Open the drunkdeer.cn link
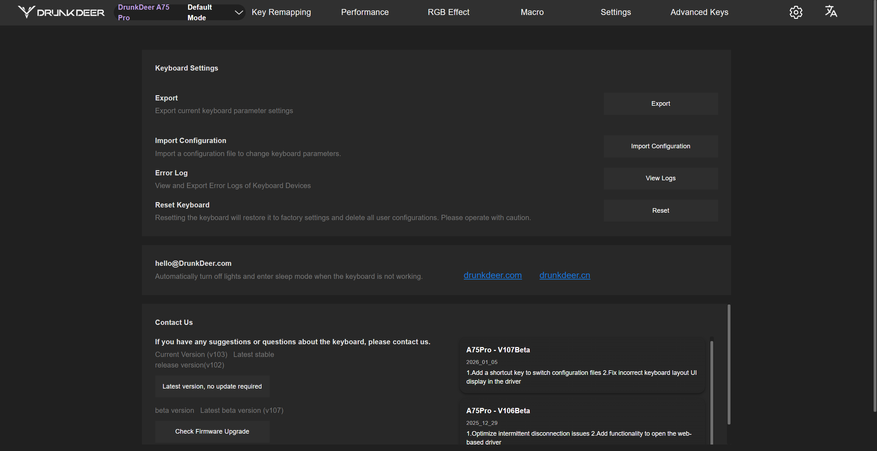877x451 pixels. (565, 275)
